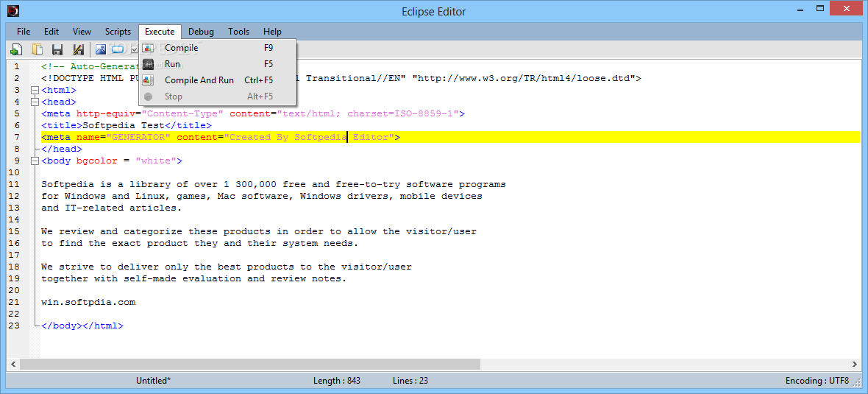This screenshot has width=868, height=394.
Task: Click the horizontal scrollbar thumb
Action: pyautogui.click(x=250, y=364)
